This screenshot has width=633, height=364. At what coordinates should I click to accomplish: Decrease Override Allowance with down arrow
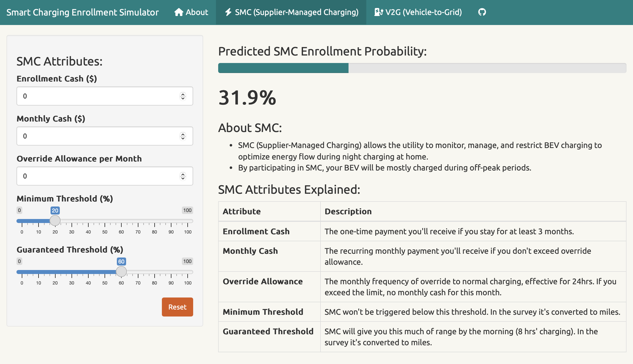pos(183,178)
